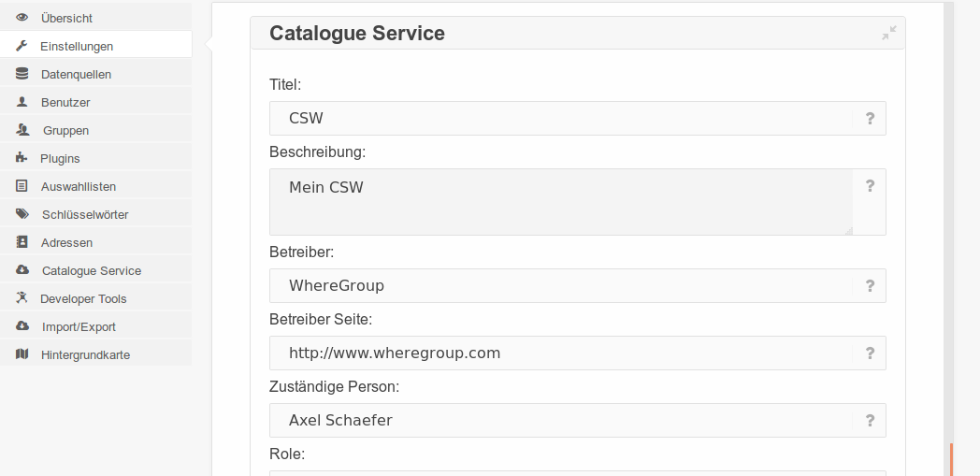Viewport: 980px width, 476px height.
Task: Click the orange vertical scrollbar thumb
Action: pyautogui.click(x=951, y=460)
